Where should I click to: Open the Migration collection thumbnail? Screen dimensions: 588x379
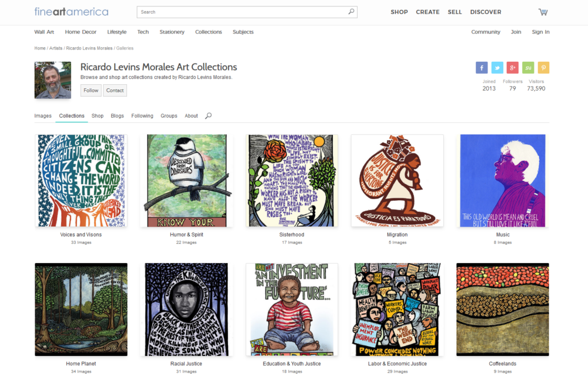[x=397, y=181]
